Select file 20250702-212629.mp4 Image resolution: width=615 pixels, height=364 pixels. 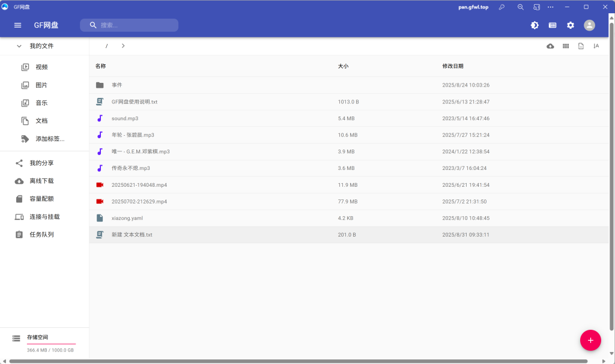[139, 202]
